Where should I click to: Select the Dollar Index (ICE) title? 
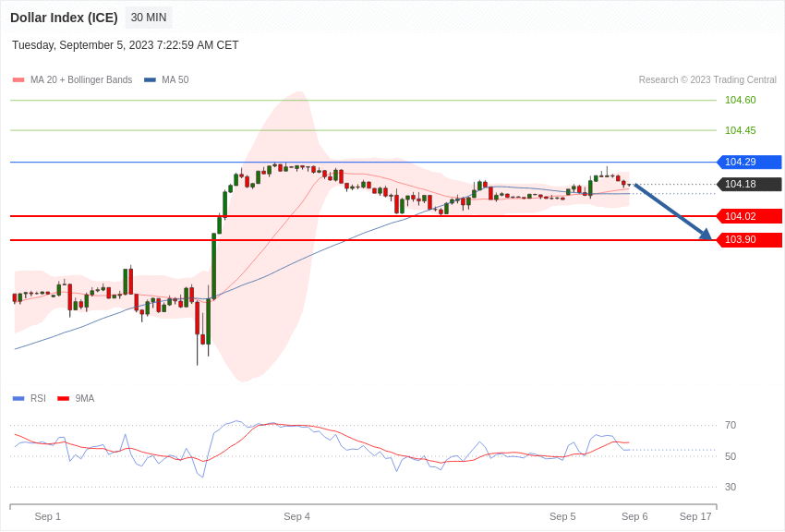pyautogui.click(x=64, y=18)
